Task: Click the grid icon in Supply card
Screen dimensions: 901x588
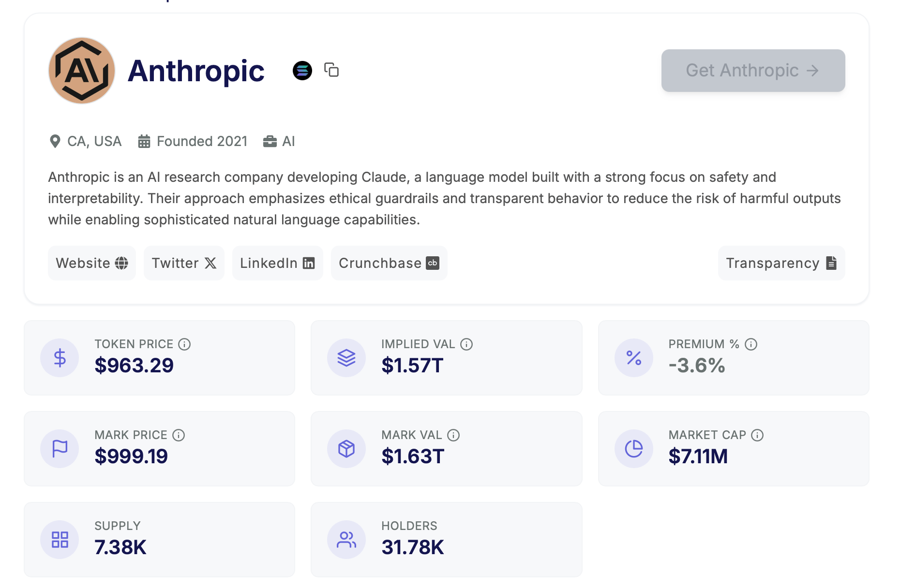Action: pyautogui.click(x=60, y=540)
